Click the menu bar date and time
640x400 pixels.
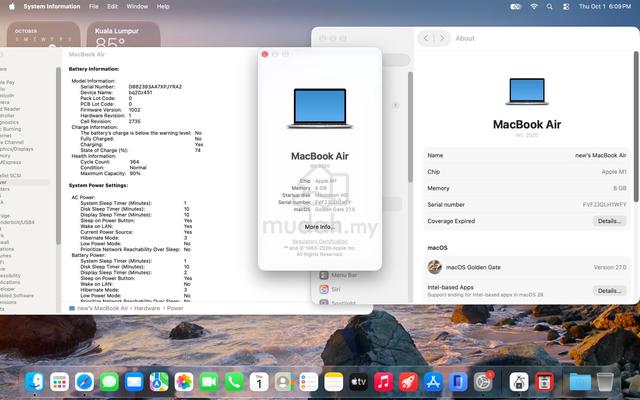tap(604, 7)
